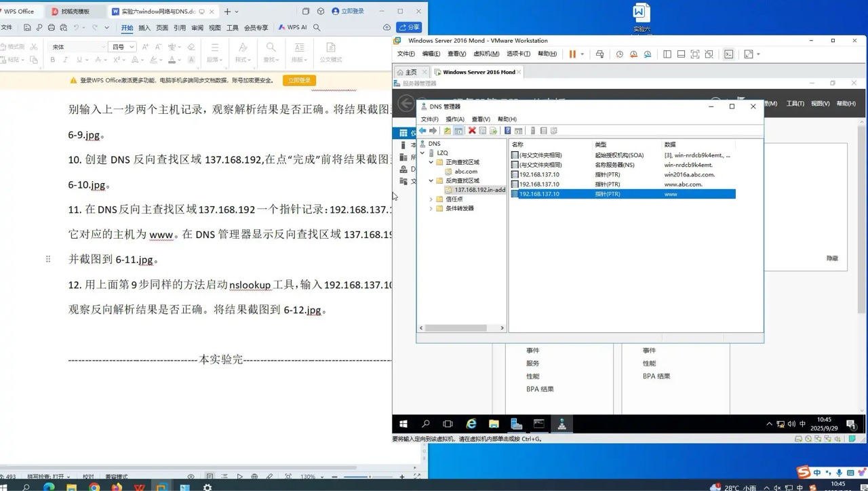Viewport: 868px width, 491px height.
Task: Toggle superscript formatting in WPS
Action: coord(117,60)
